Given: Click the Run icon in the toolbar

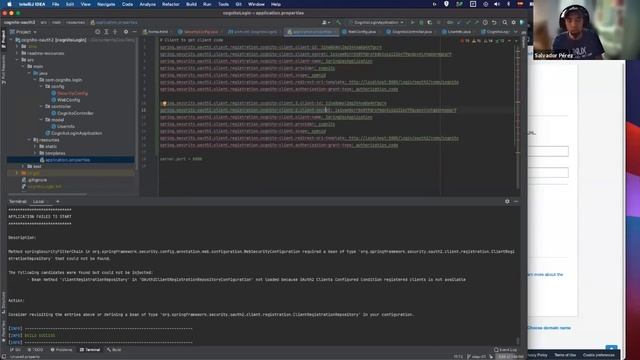Looking at the screenshot, I should [413, 22].
